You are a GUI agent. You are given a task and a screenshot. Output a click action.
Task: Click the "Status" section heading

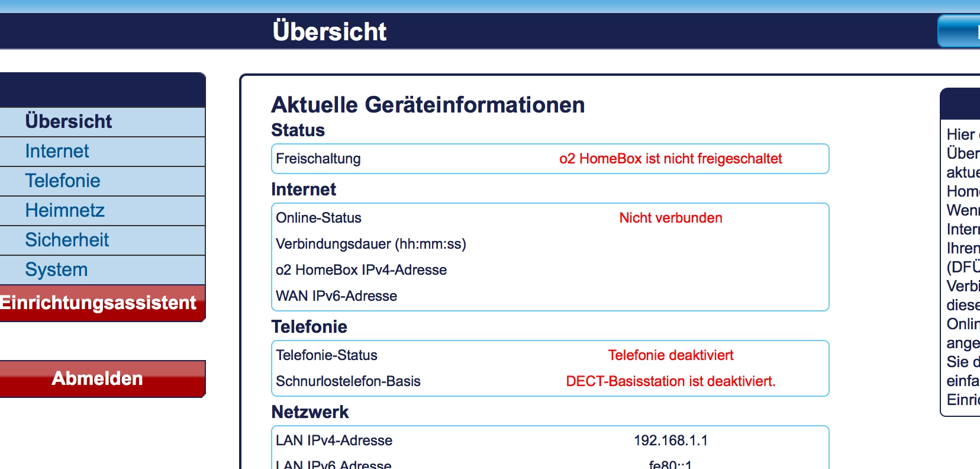(x=298, y=130)
